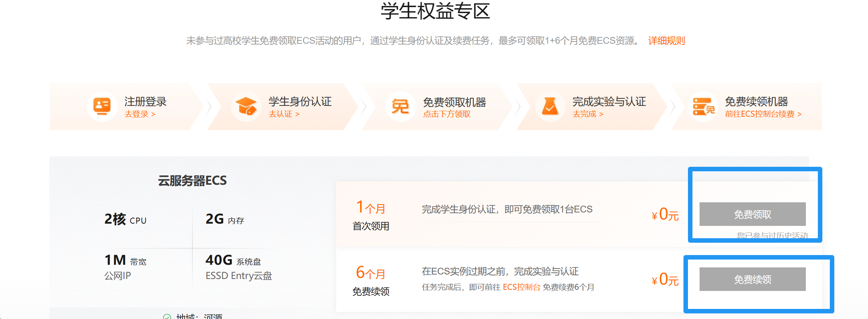Click the 您已参与过历史活动 notice
The image size is (868, 319).
click(772, 235)
